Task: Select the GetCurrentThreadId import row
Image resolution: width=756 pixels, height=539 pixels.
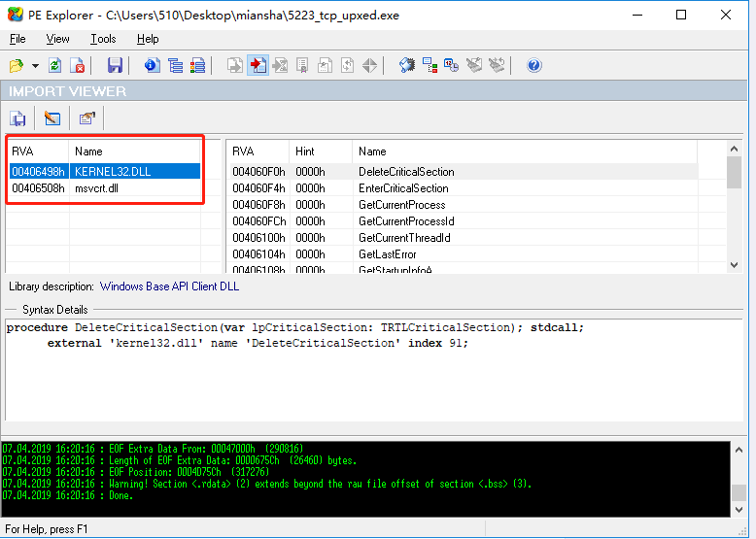Action: coord(464,238)
